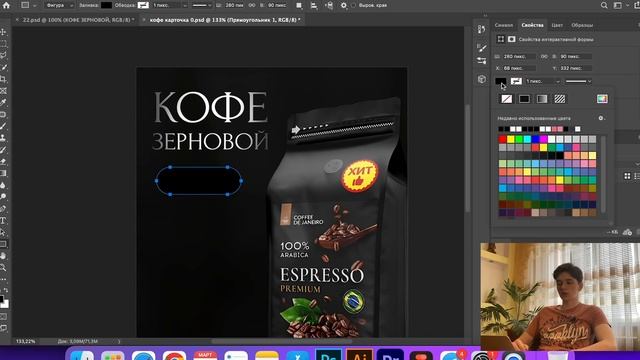This screenshot has height=360, width=640.
Task: Open stroke line type dropdown in Properties
Action: click(x=578, y=81)
